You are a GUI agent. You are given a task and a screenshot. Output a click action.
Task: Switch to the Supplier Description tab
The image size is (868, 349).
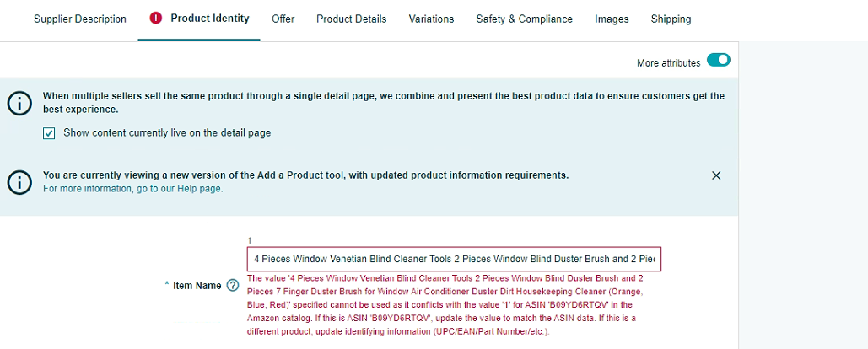[x=79, y=19]
